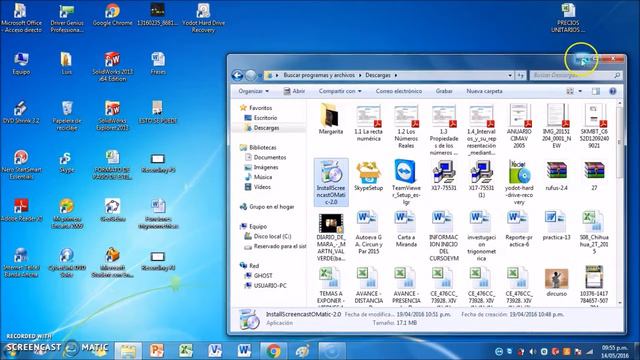Open Google Chrome desktop shortcut

pos(112,16)
